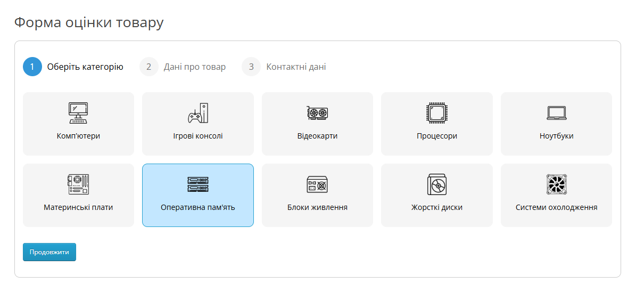Click the RAM sticks icon for Оперативна пам'ять
644x300 pixels.
198,184
